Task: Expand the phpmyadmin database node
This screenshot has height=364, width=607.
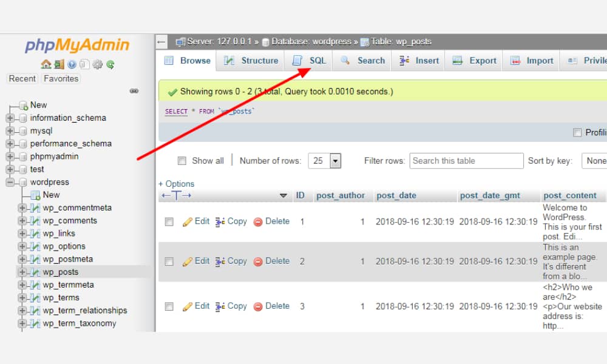Action: coord(10,157)
